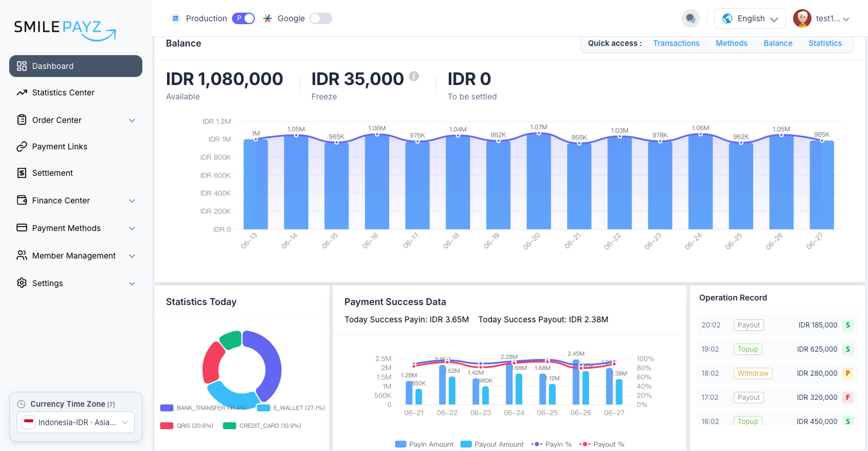Screen dimensions: 868x451
Task: Expand the Order Center chevron
Action: (x=132, y=121)
